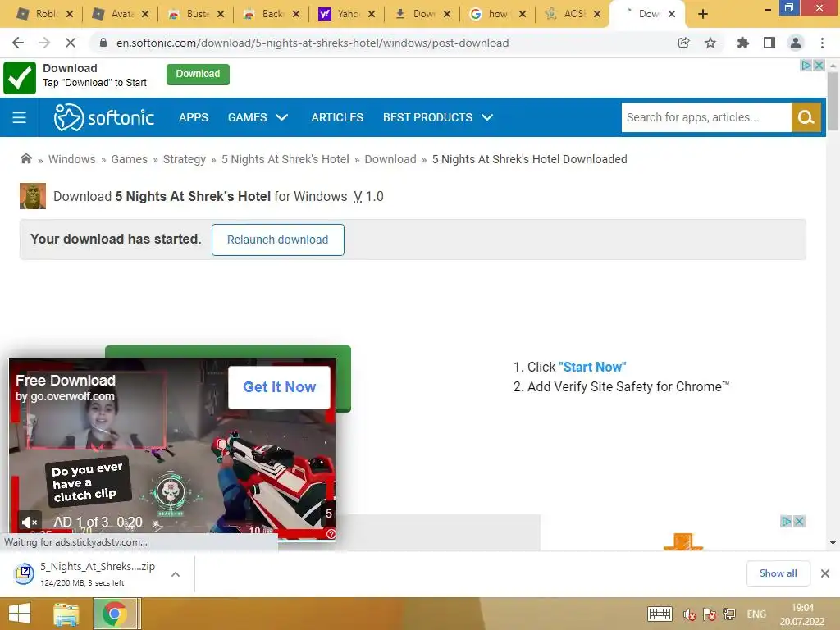Expand the BEST PRODUCTS dropdown menu

point(438,117)
